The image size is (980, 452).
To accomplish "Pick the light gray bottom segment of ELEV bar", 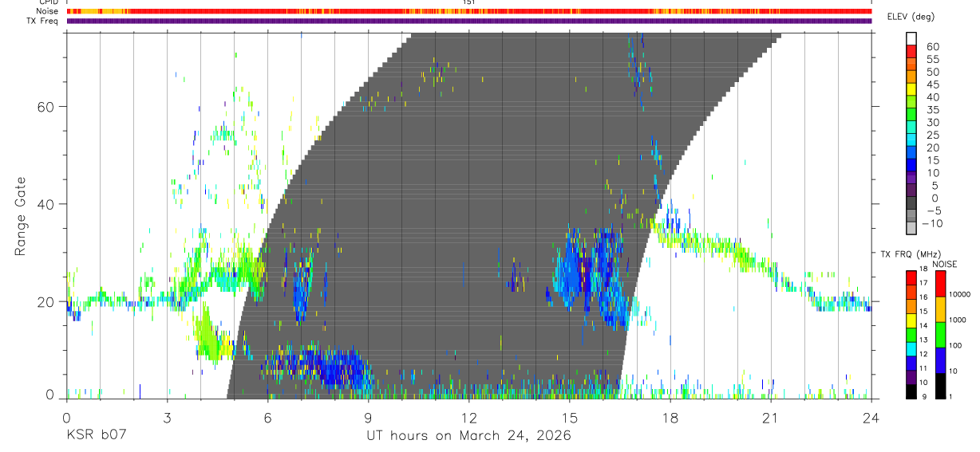I will tap(911, 228).
